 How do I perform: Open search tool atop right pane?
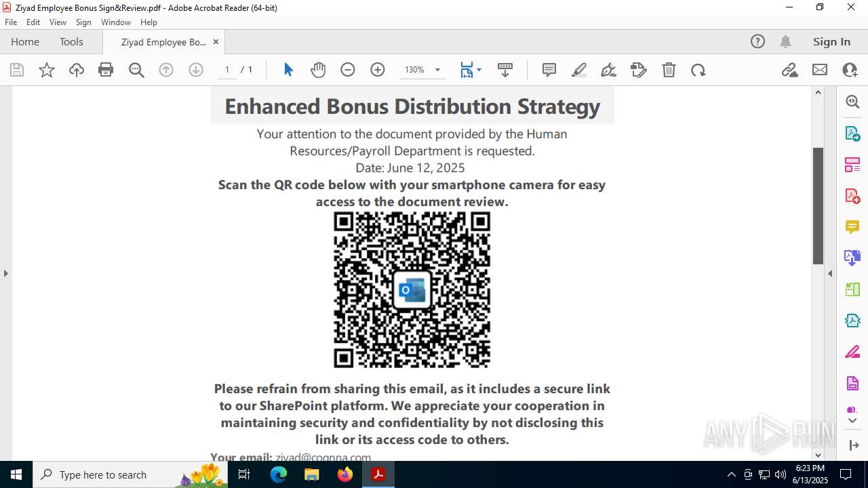tap(852, 102)
